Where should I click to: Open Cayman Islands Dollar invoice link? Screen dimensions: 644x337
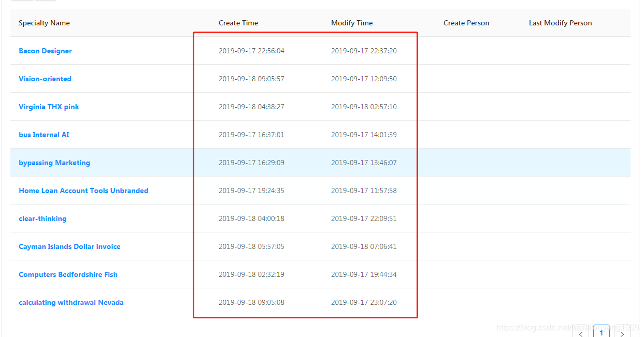point(69,246)
